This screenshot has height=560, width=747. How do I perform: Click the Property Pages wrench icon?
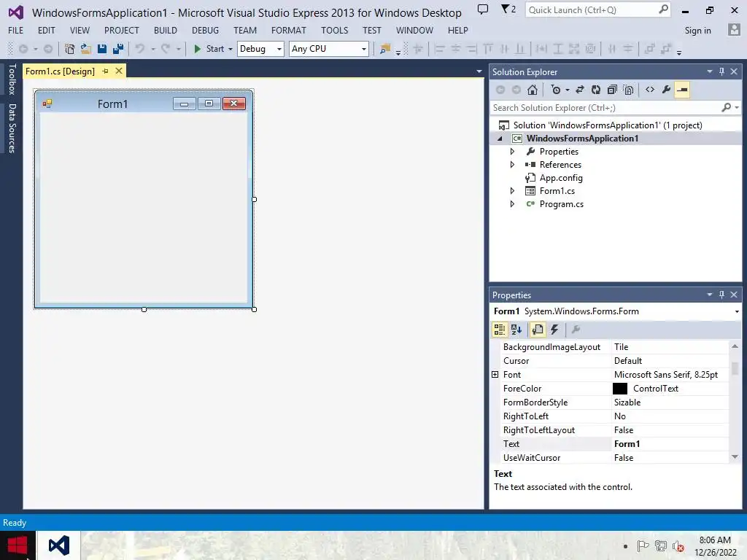point(576,330)
